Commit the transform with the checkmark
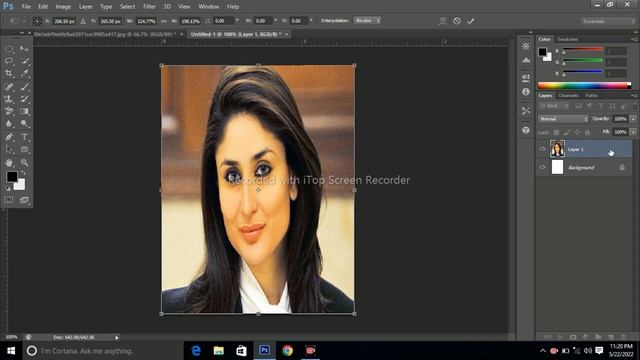The image size is (640, 360). pyautogui.click(x=471, y=21)
